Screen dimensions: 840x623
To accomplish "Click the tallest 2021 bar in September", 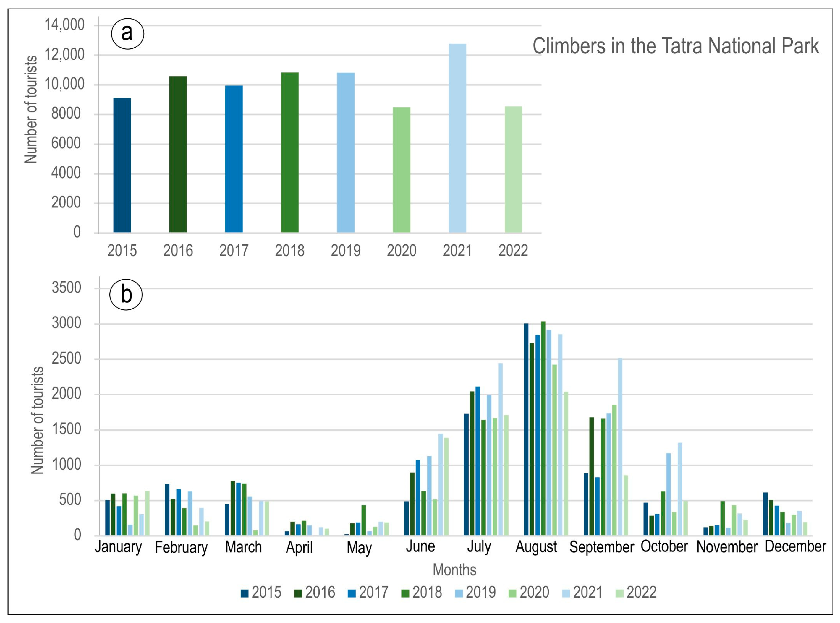I will [x=620, y=447].
